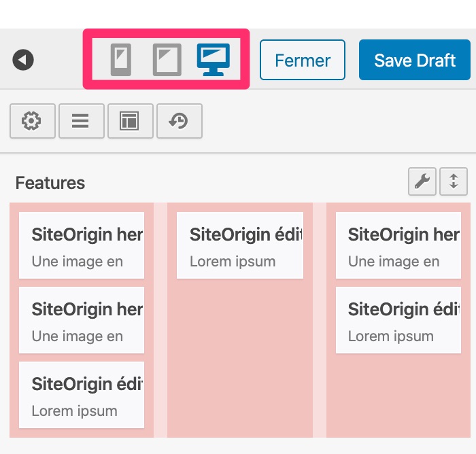Open the layouts grid icon

click(x=130, y=121)
